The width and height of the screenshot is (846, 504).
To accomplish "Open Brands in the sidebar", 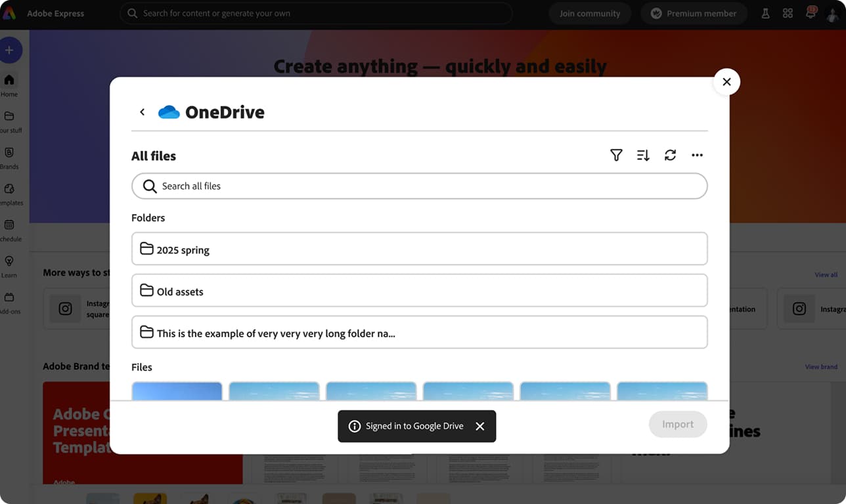I will click(x=9, y=158).
